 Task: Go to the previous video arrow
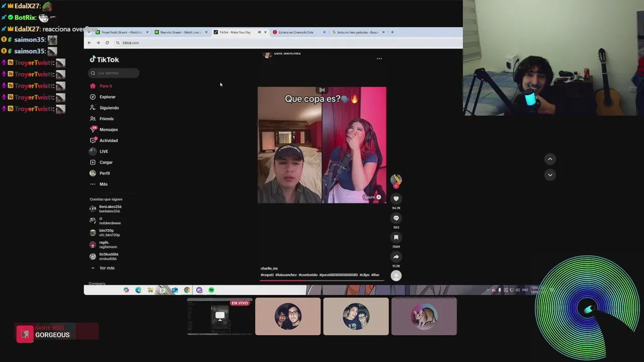click(550, 159)
